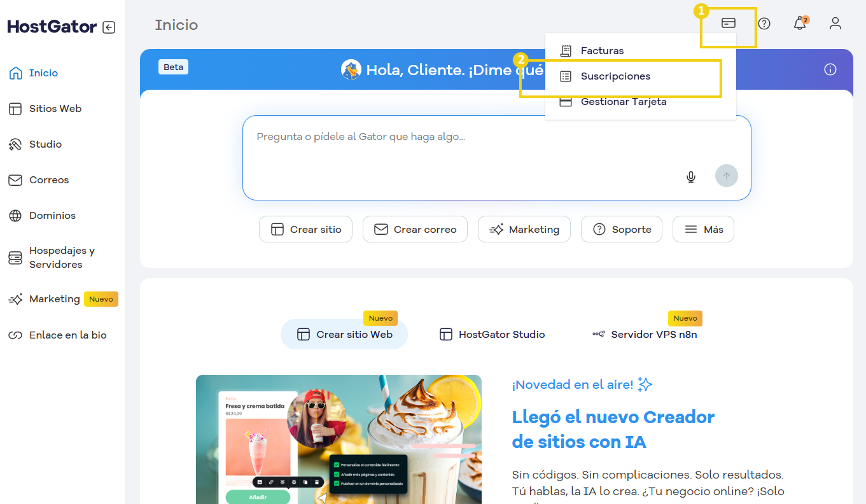
Task: Click the Crear correo quick button
Action: click(415, 229)
